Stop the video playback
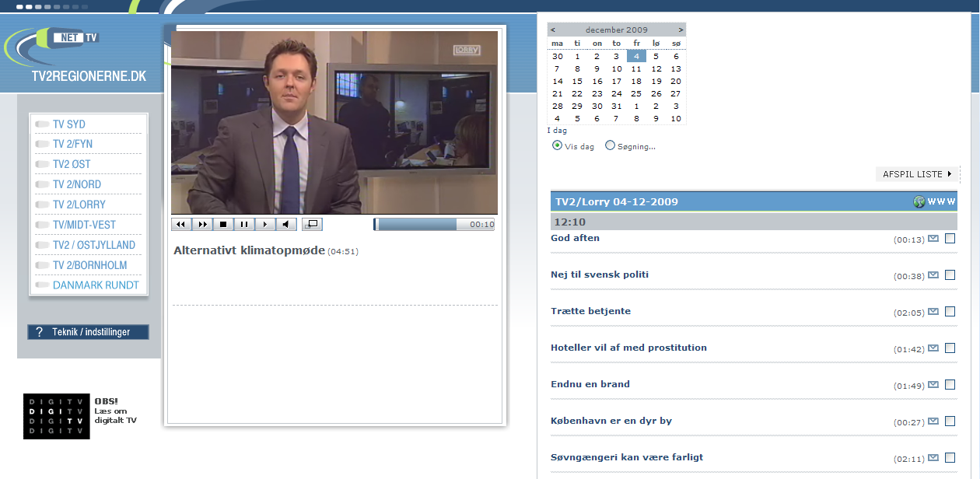 pos(223,225)
